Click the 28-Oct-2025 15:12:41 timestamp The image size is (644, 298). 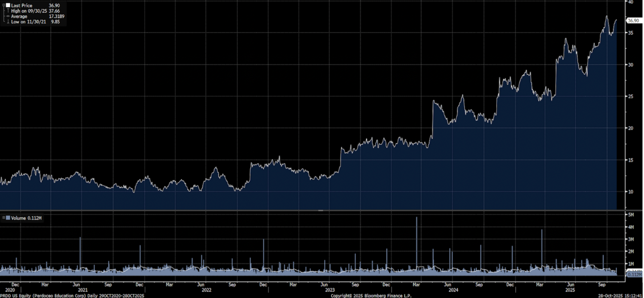620,295
